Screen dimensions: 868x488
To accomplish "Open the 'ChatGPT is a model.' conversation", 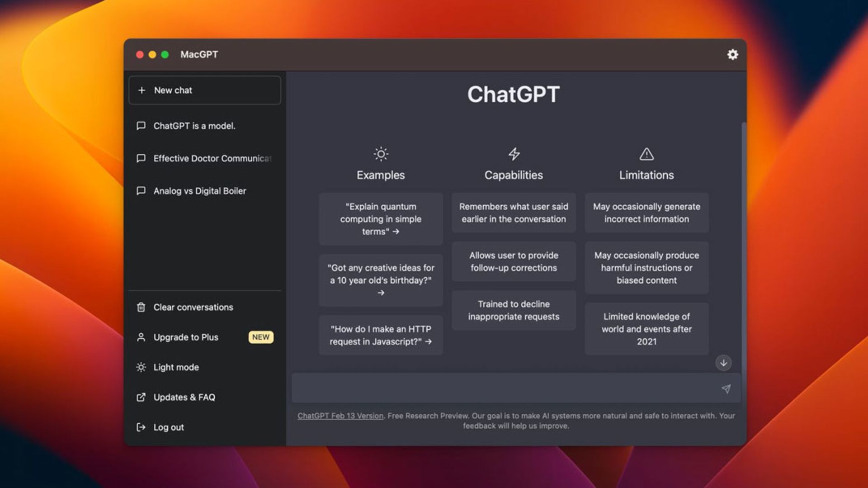I will tap(205, 126).
